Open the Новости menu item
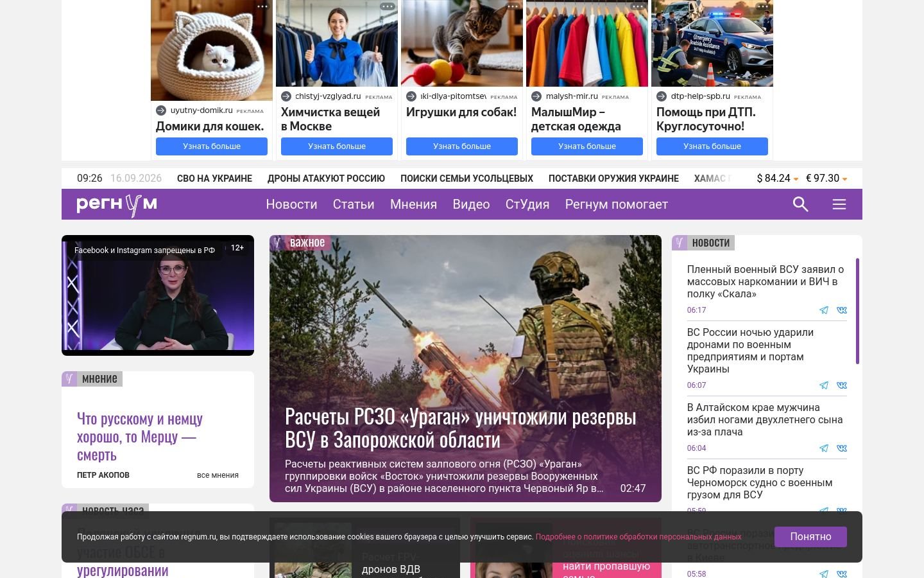The height and width of the screenshot is (578, 924). 291,204
